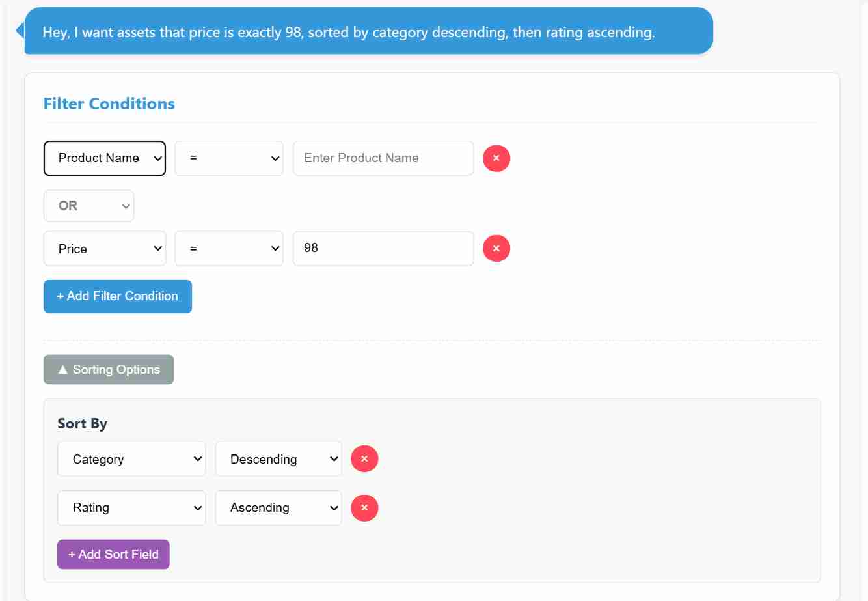This screenshot has height=601, width=868.
Task: Open the Rating sort field dropdown
Action: click(x=131, y=508)
